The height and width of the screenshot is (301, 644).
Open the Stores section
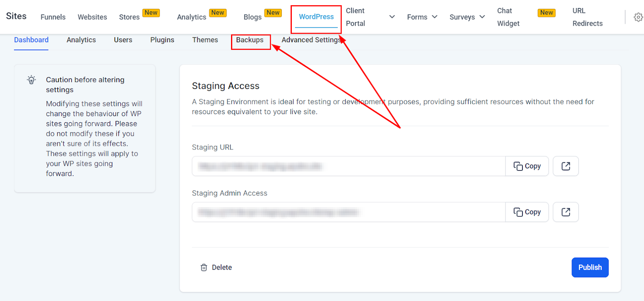(129, 17)
